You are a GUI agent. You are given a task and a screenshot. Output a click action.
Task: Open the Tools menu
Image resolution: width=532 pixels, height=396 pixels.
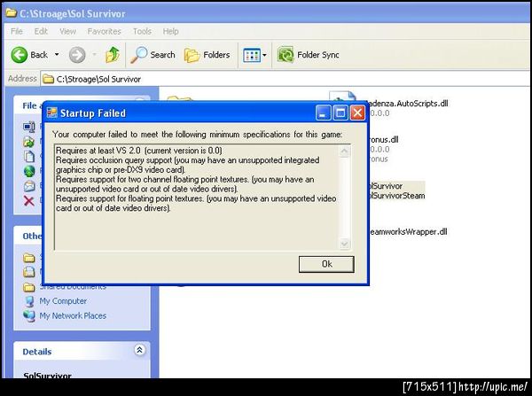coord(142,32)
